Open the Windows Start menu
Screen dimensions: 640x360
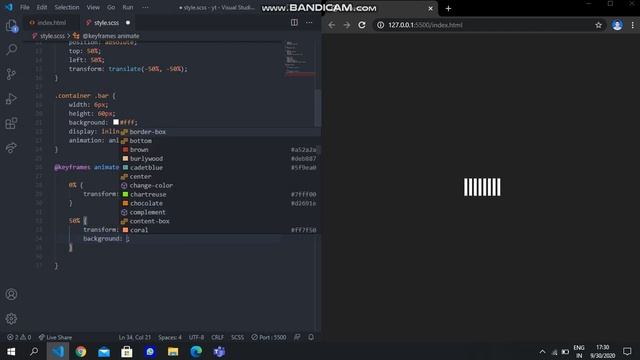(11, 351)
